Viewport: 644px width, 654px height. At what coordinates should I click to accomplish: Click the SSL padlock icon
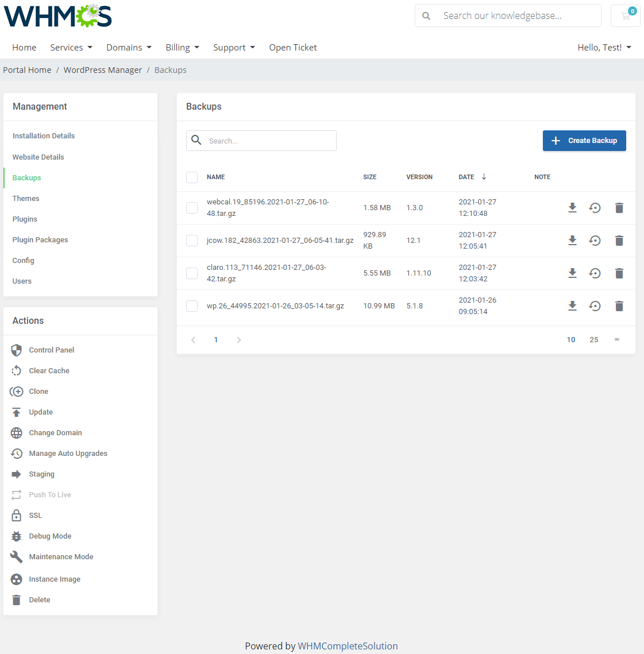coord(16,516)
